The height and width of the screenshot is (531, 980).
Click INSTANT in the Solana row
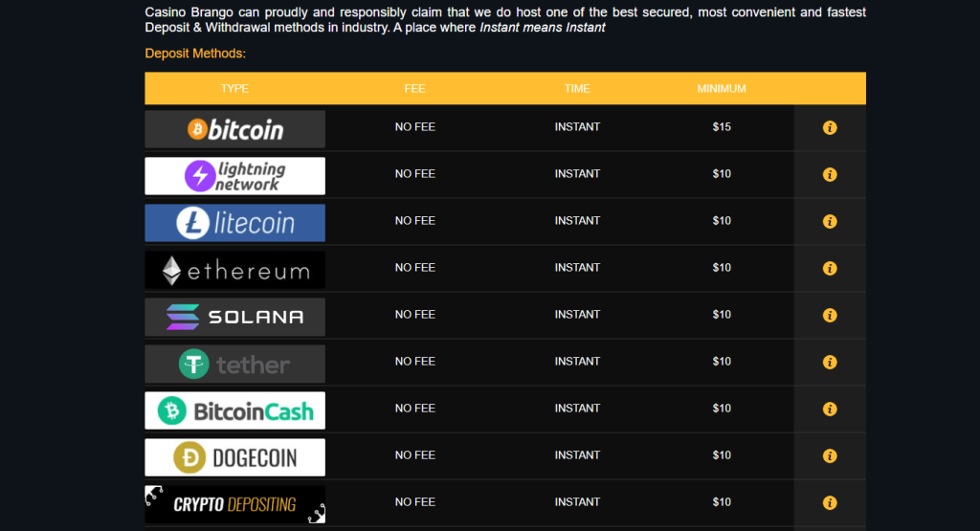click(x=577, y=314)
